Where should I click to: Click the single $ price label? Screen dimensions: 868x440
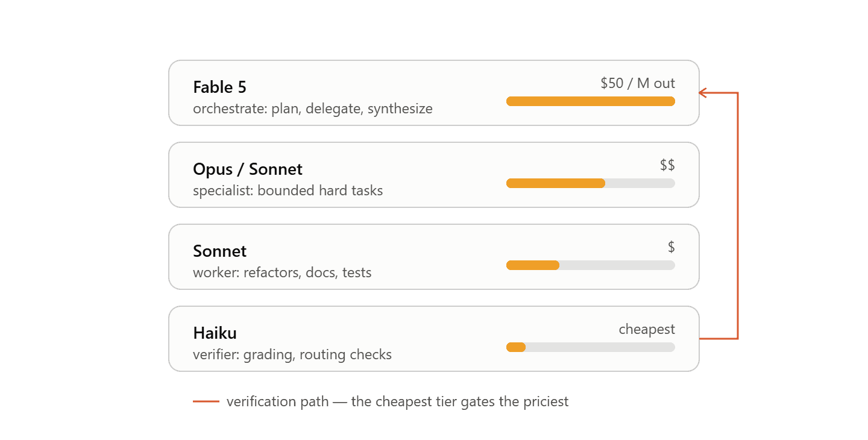click(671, 247)
